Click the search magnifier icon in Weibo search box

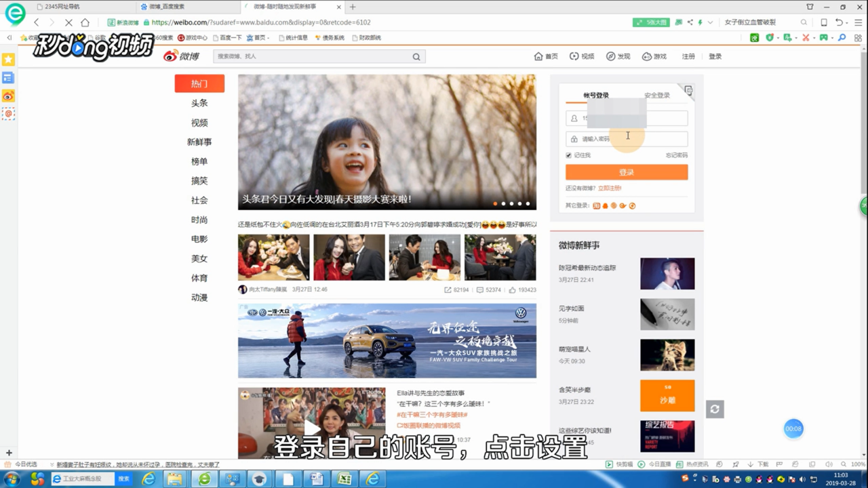coord(416,57)
